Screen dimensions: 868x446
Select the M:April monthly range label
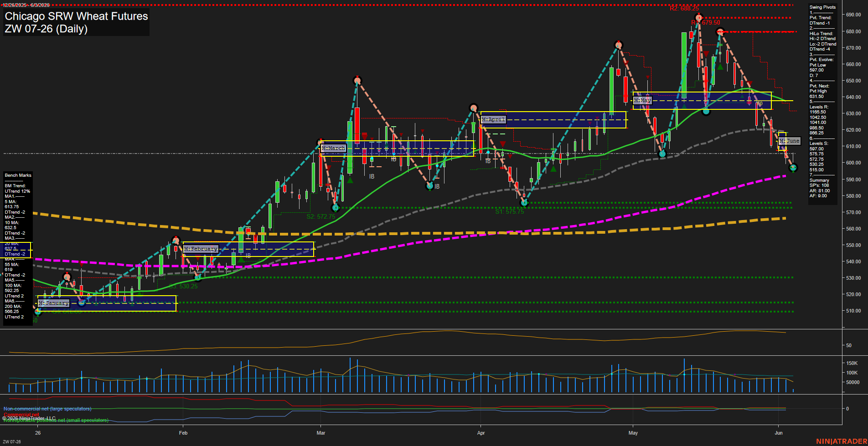coord(494,119)
